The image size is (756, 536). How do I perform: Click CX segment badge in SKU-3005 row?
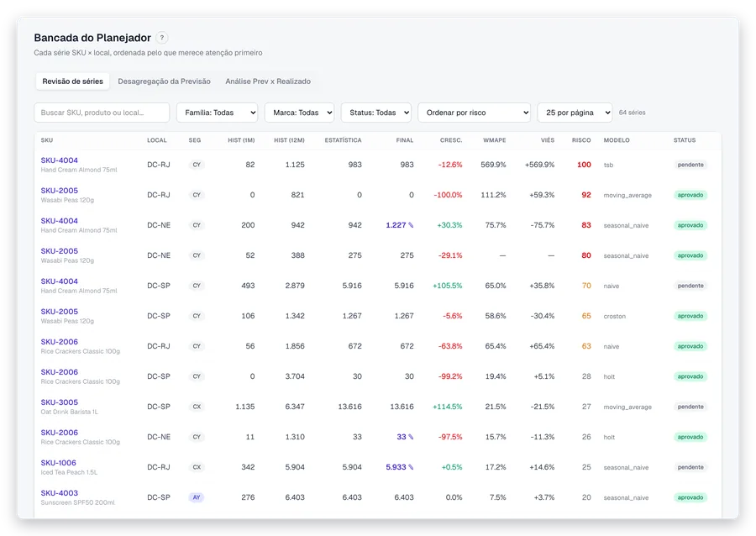click(197, 407)
